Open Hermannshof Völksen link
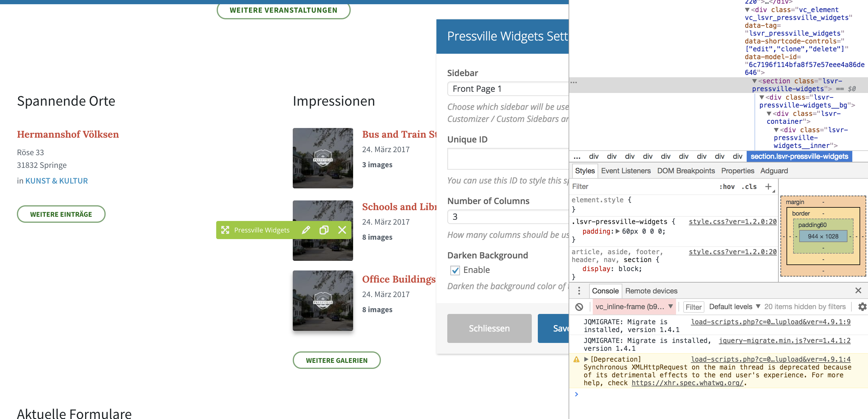The image size is (868, 419). coord(68,134)
